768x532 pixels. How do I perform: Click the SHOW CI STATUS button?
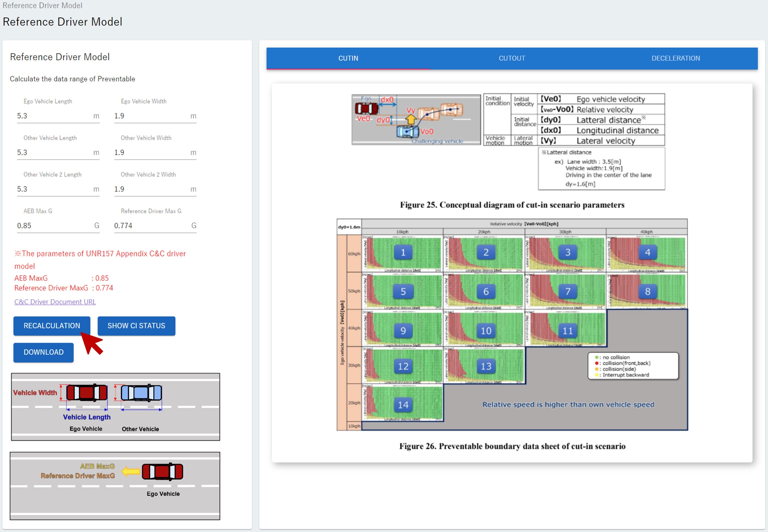pyautogui.click(x=136, y=326)
